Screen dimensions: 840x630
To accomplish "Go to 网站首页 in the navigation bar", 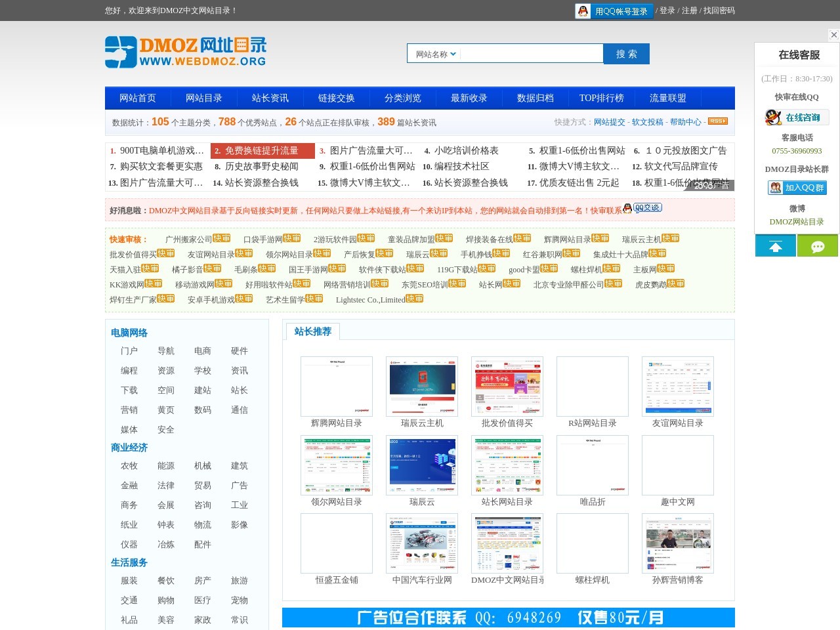I will point(136,98).
